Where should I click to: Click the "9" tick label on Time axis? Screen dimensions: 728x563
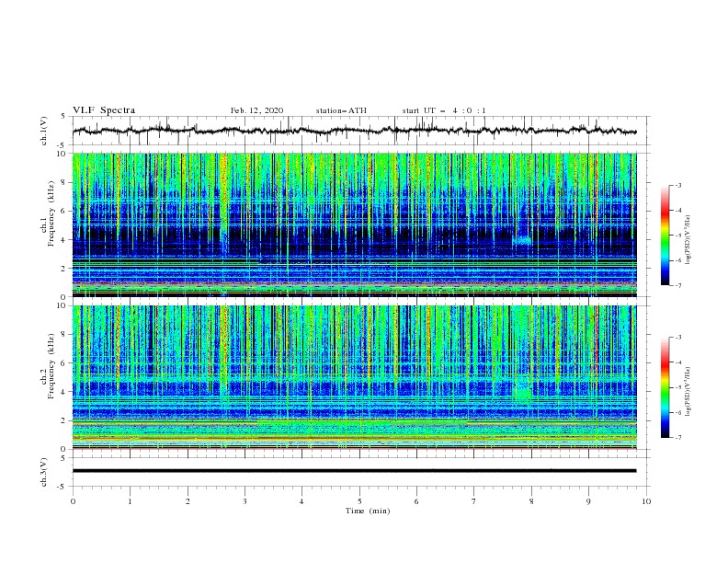[588, 501]
